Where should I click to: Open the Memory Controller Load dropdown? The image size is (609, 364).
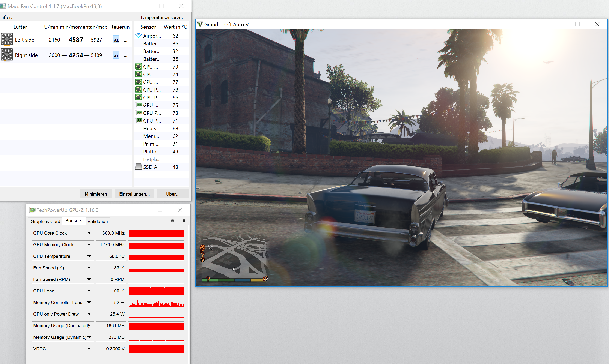(x=89, y=303)
